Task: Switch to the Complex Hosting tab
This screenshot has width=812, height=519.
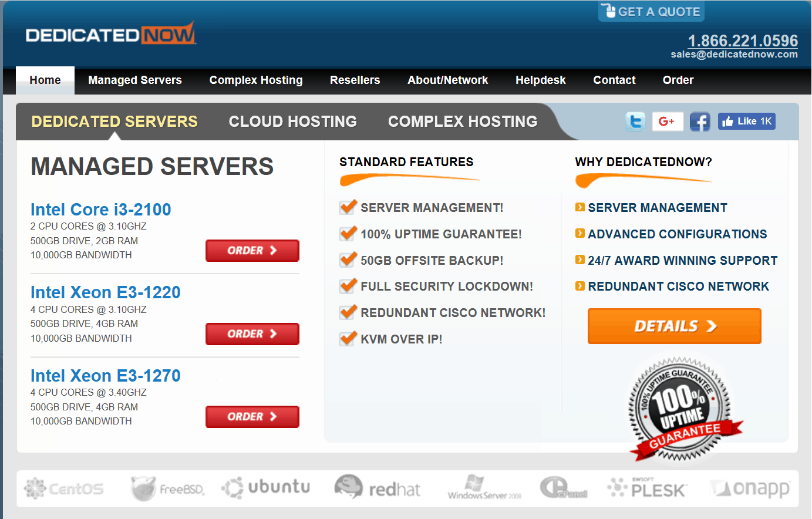Action: [463, 122]
